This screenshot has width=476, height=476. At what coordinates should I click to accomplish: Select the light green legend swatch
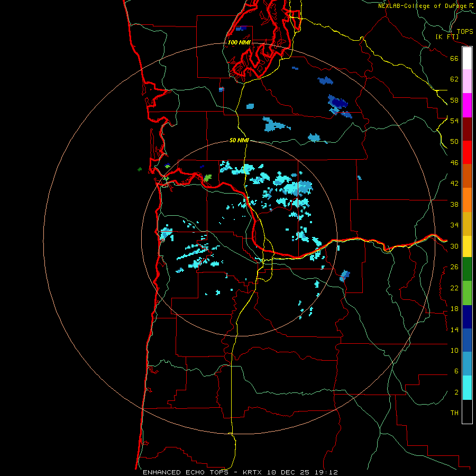[x=467, y=292]
